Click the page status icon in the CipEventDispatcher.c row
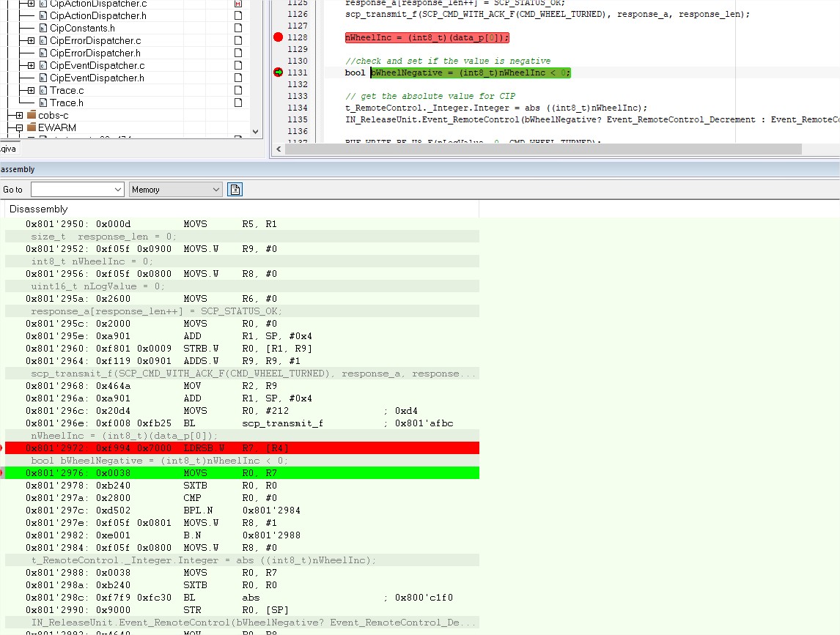840x635 pixels. click(x=238, y=65)
